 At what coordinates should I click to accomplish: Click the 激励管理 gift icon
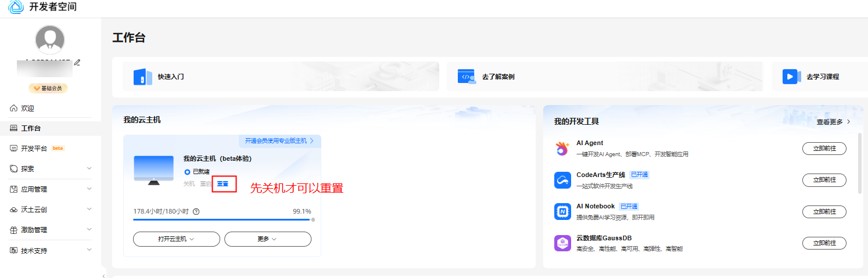[14, 230]
